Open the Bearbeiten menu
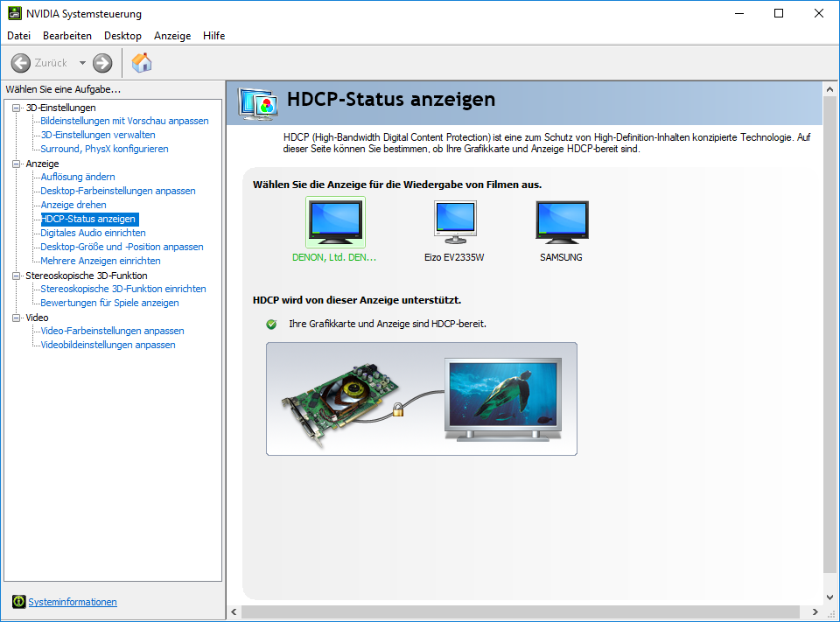The height and width of the screenshot is (622, 840). click(67, 36)
